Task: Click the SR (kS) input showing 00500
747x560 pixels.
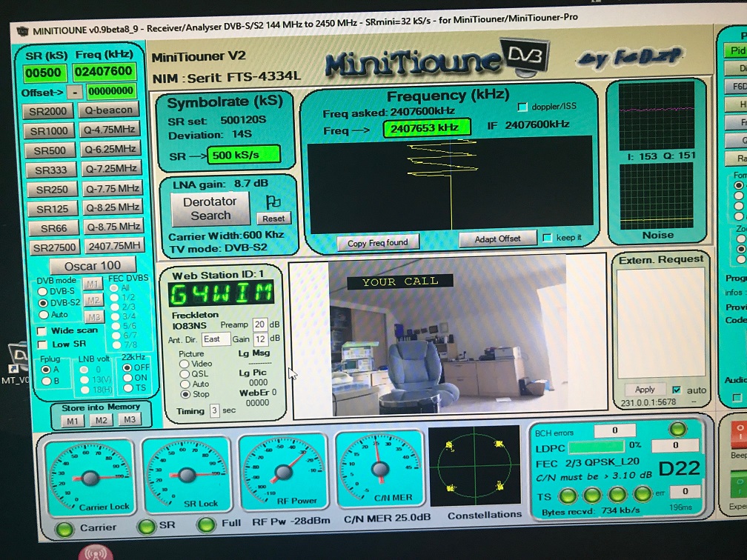Action: [x=43, y=73]
